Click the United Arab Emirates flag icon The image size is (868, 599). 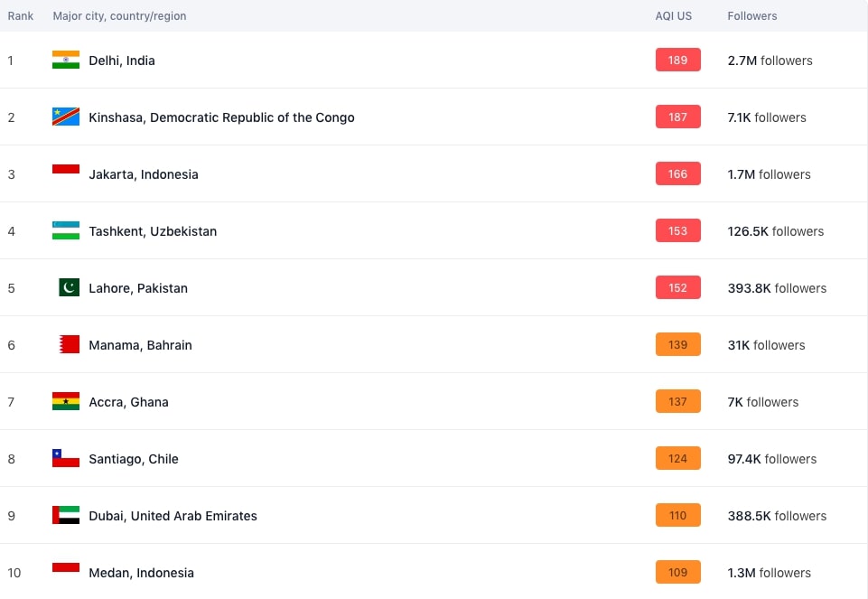[66, 515]
